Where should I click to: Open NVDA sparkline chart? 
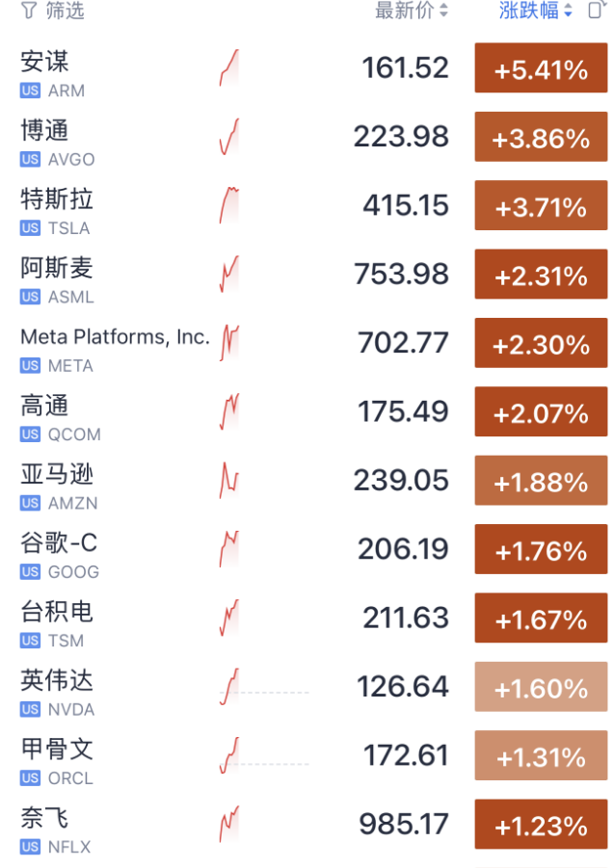coord(229,687)
